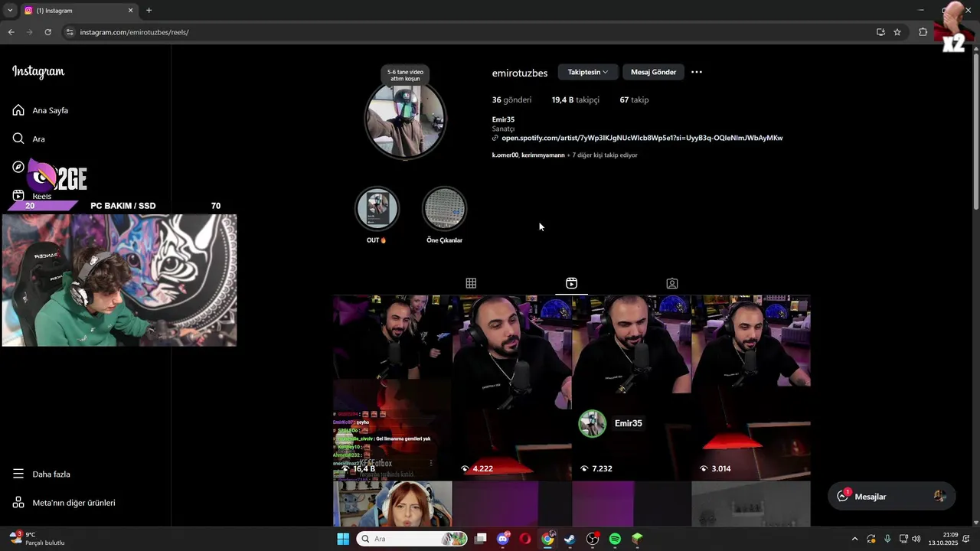Open Opera from the taskbar
Screen dimensions: 980x551
(525, 539)
